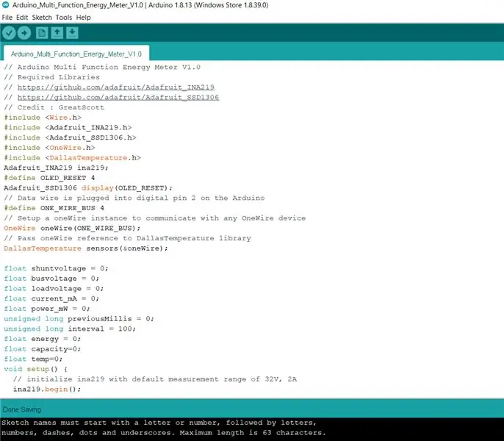The image size is (504, 441).
Task: Create a new sketch with New icon
Action: 42,33
